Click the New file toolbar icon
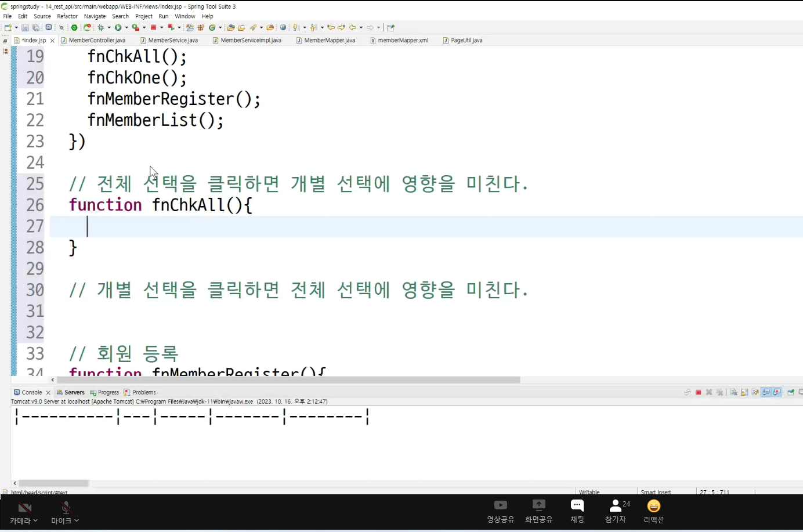803x532 pixels. pyautogui.click(x=8, y=27)
